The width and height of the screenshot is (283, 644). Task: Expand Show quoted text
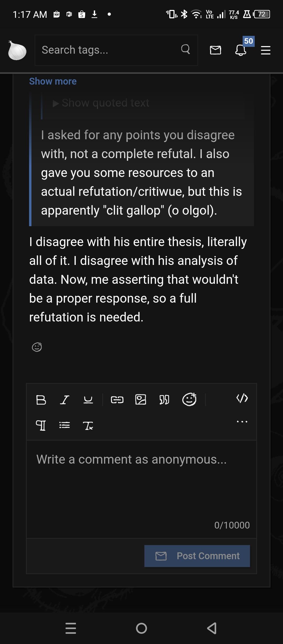click(101, 103)
